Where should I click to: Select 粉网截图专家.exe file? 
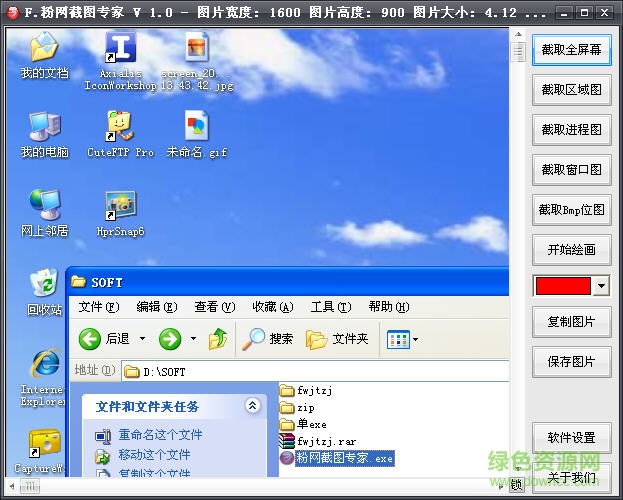(337, 458)
